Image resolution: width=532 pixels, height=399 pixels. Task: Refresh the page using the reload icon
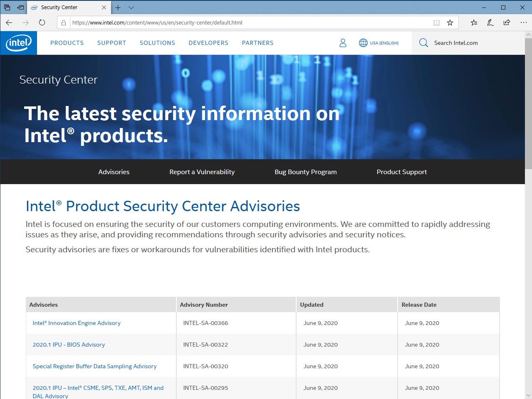click(x=42, y=23)
